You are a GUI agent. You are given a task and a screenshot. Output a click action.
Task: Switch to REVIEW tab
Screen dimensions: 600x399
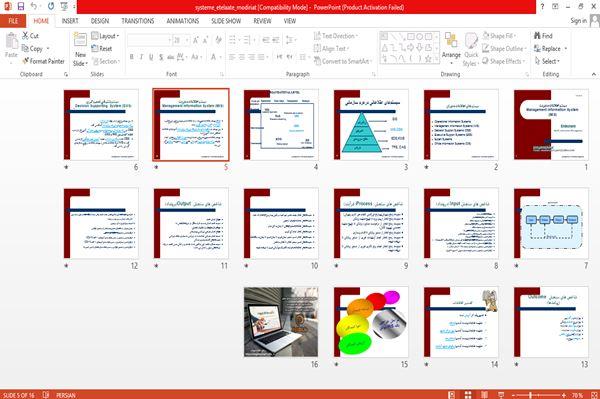262,21
